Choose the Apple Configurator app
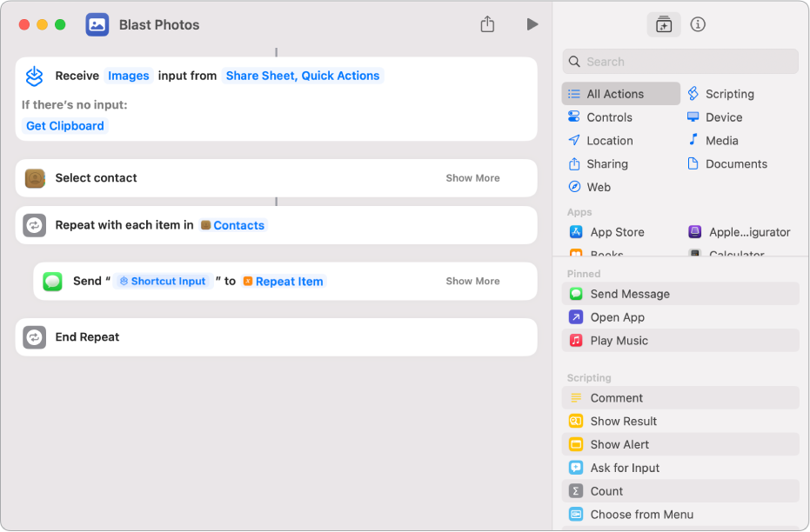 pos(740,232)
